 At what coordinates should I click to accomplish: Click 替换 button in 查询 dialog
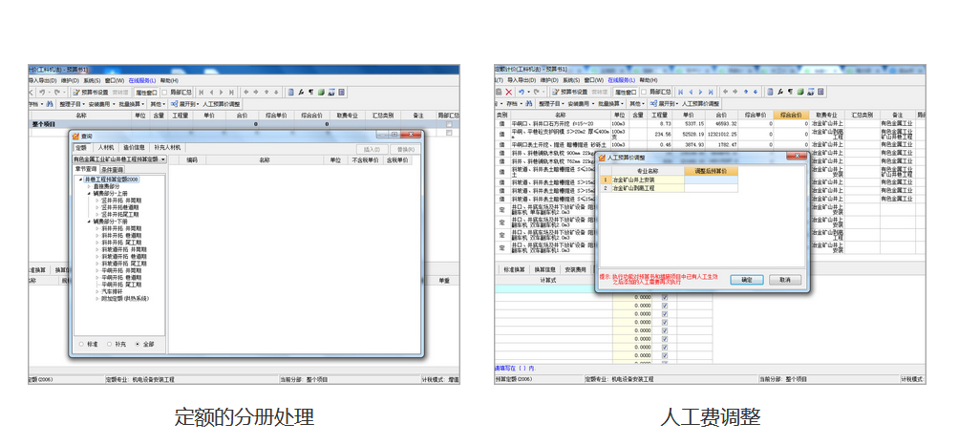tap(406, 149)
